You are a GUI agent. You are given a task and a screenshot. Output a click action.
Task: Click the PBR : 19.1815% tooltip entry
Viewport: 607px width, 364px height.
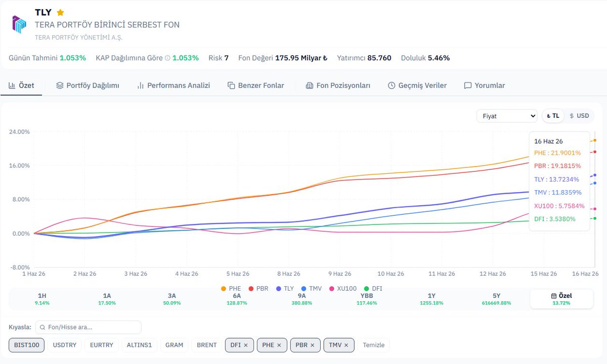point(557,166)
